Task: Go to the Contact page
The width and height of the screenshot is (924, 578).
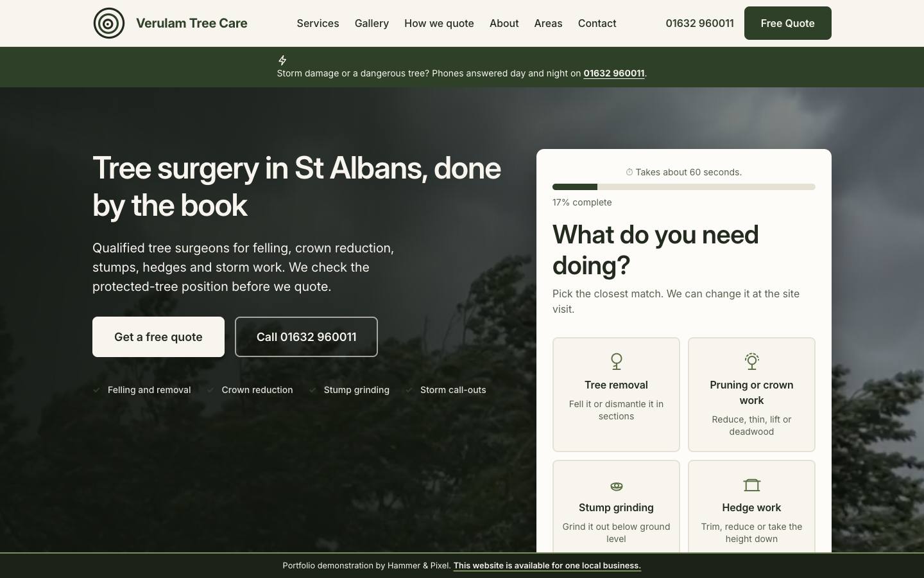Action: (597, 23)
